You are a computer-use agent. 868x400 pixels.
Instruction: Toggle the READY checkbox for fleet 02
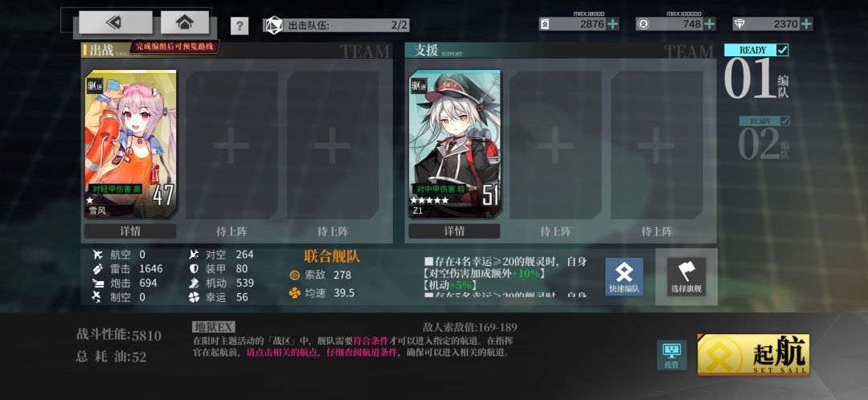click(784, 120)
